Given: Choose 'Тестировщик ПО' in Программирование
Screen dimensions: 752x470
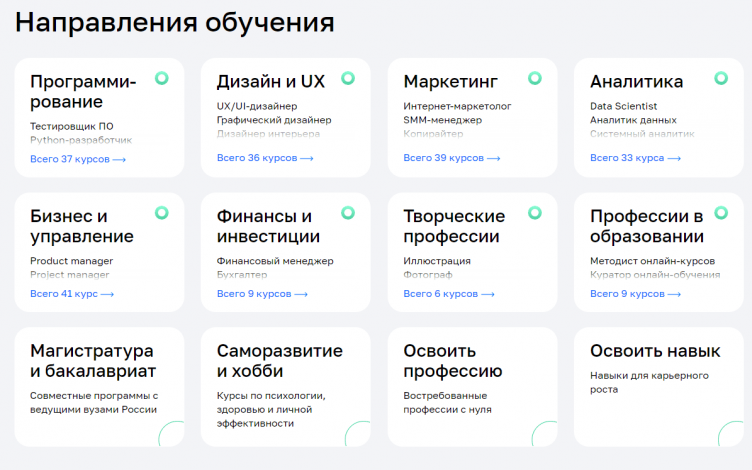Looking at the screenshot, I should 71,126.
